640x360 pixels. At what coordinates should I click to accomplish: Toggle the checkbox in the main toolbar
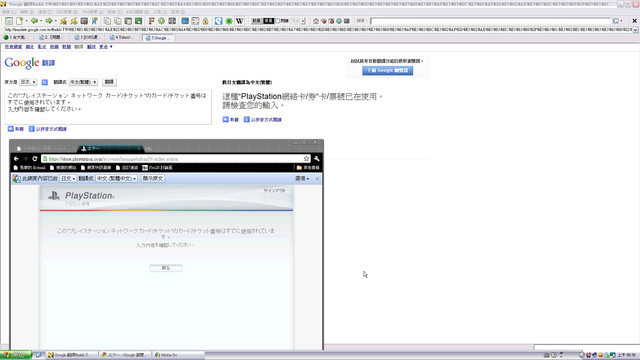278,21
